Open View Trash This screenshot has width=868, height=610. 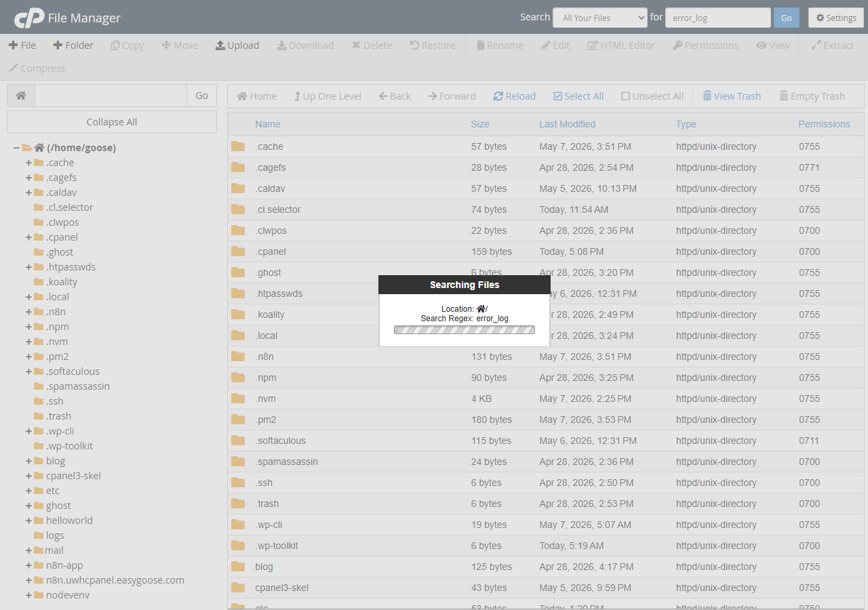[732, 96]
